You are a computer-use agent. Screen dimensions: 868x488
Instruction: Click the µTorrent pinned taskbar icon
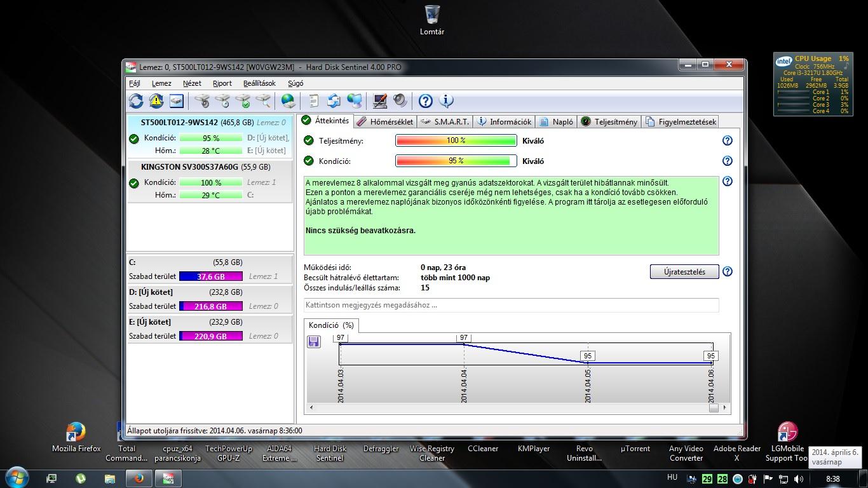(81, 478)
